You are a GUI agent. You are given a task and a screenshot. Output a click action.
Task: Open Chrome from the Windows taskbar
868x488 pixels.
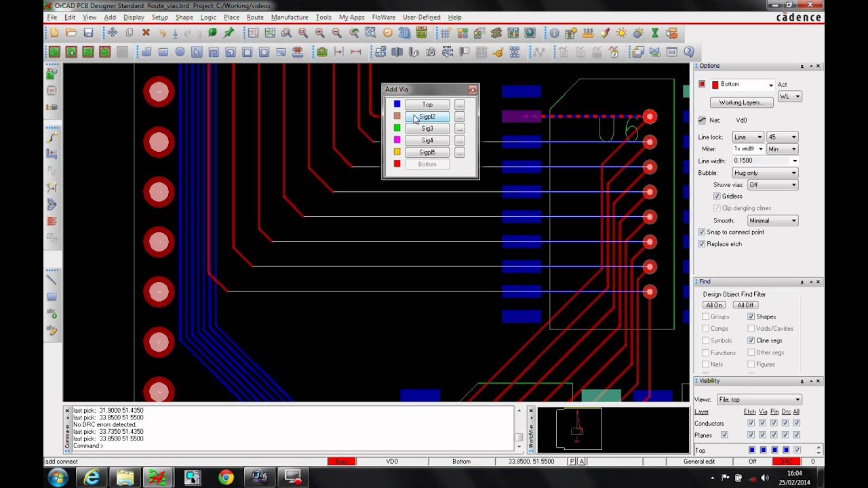pos(226,478)
